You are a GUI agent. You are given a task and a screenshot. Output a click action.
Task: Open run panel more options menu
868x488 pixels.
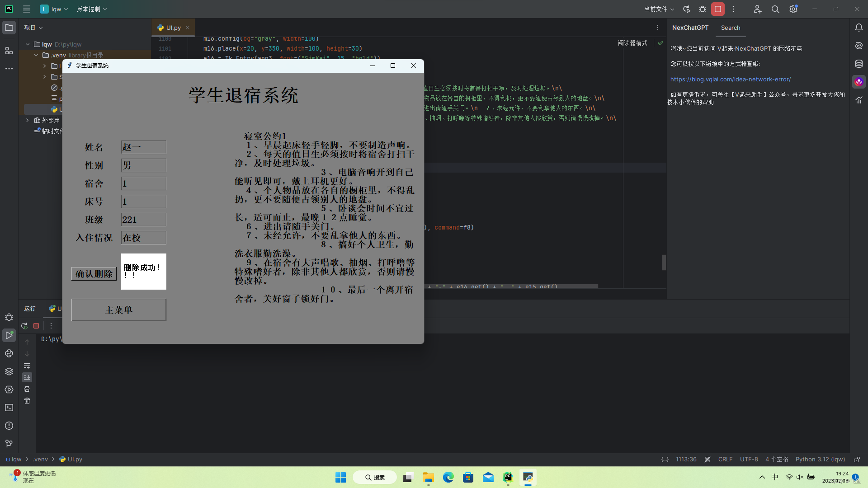pyautogui.click(x=51, y=326)
